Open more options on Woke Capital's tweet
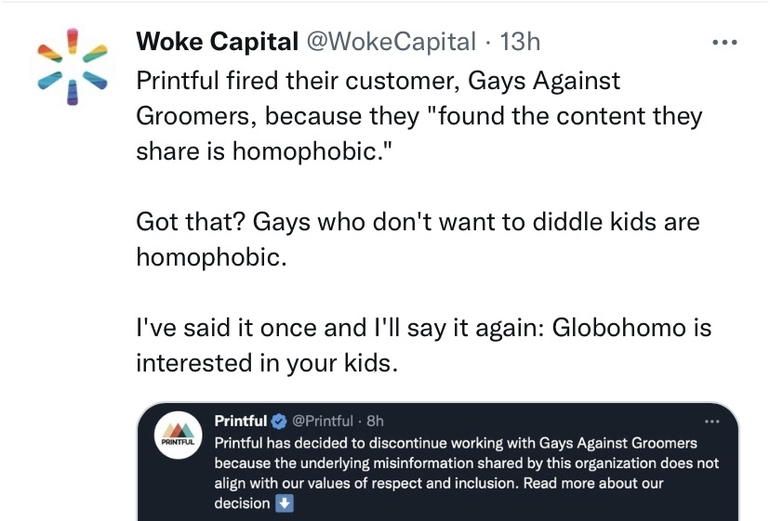The height and width of the screenshot is (521, 770). coord(722,42)
